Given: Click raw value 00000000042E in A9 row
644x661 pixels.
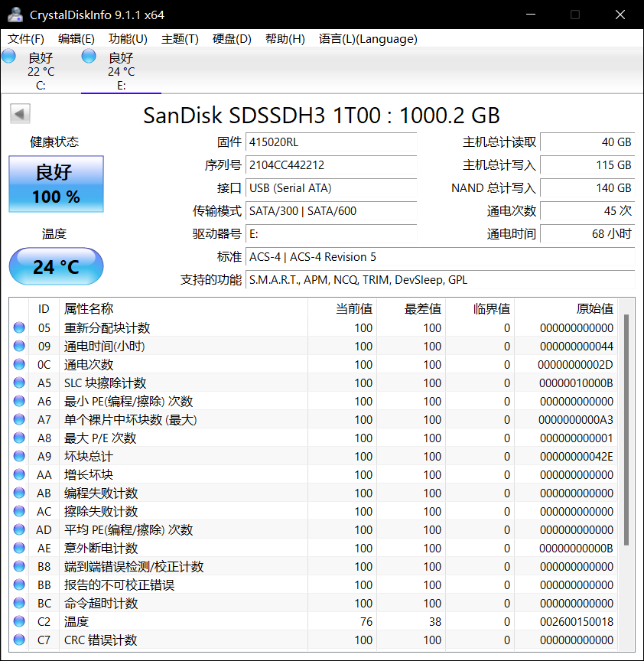Looking at the screenshot, I should [577, 456].
